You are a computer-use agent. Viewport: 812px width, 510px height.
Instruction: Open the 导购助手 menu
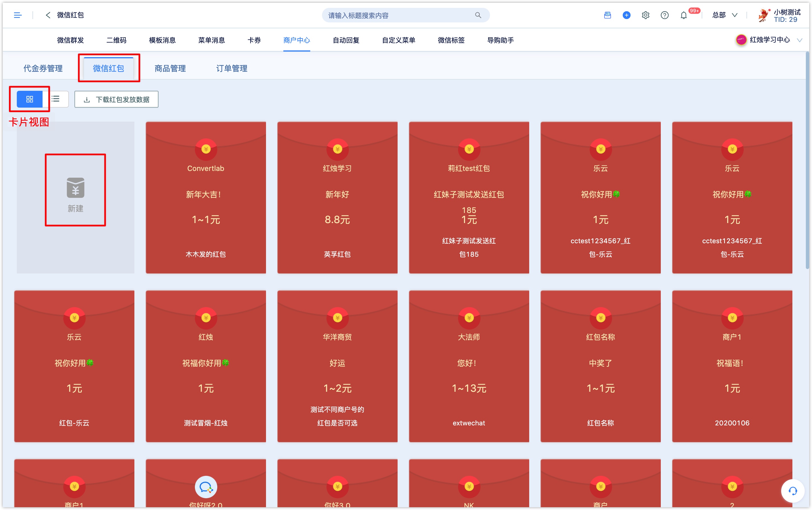[500, 40]
